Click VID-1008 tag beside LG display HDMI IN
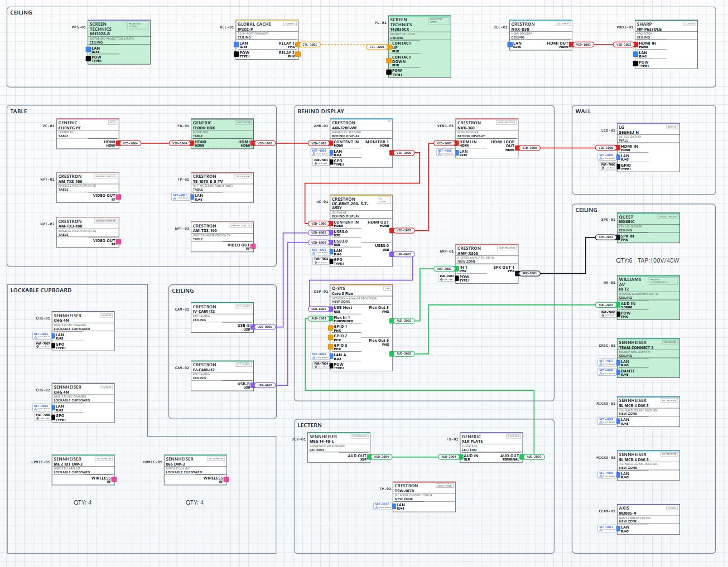 click(606, 148)
